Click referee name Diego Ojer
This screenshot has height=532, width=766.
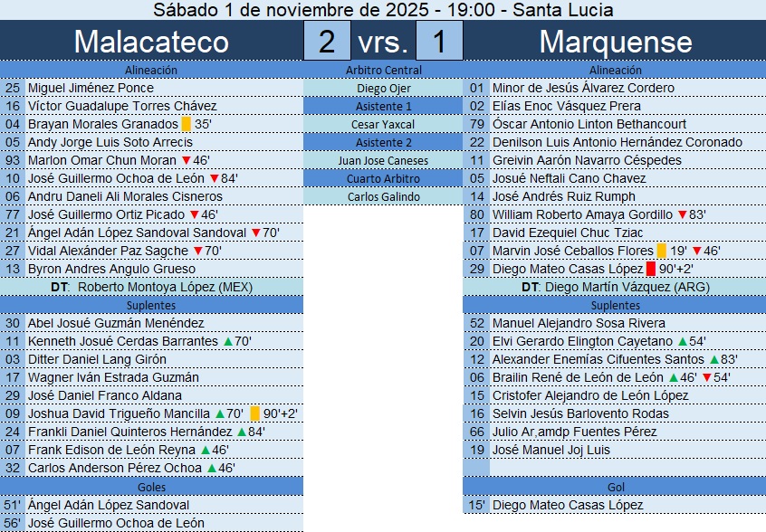383,88
